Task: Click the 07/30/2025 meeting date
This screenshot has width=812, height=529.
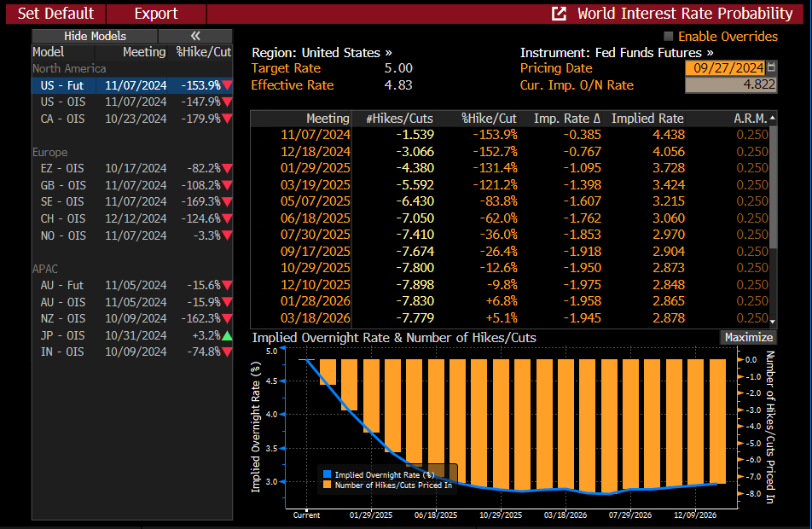Action: coord(316,234)
